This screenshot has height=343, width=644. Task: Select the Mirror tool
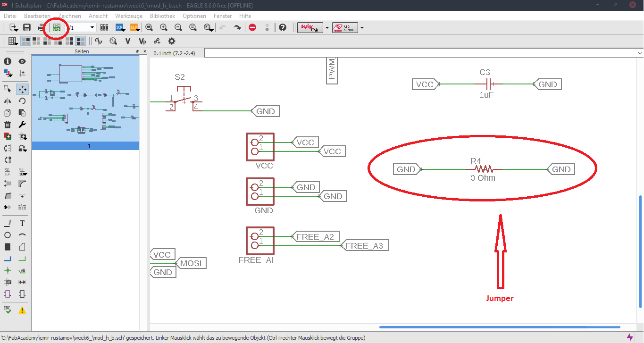pyautogui.click(x=8, y=100)
